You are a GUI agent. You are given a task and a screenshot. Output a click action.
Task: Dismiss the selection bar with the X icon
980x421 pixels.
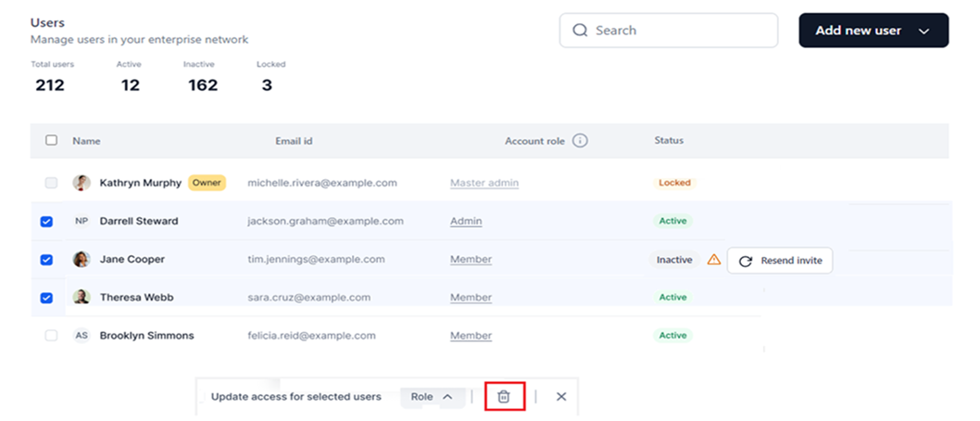(x=561, y=397)
